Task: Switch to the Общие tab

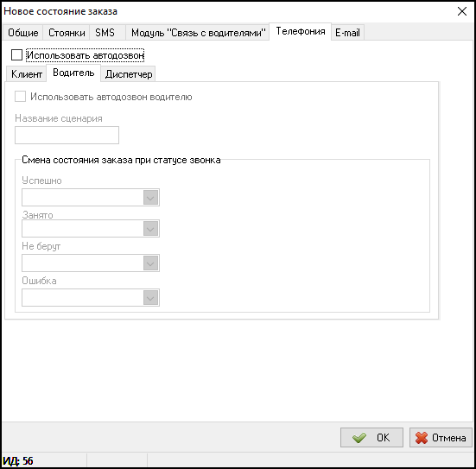Action: [x=23, y=33]
